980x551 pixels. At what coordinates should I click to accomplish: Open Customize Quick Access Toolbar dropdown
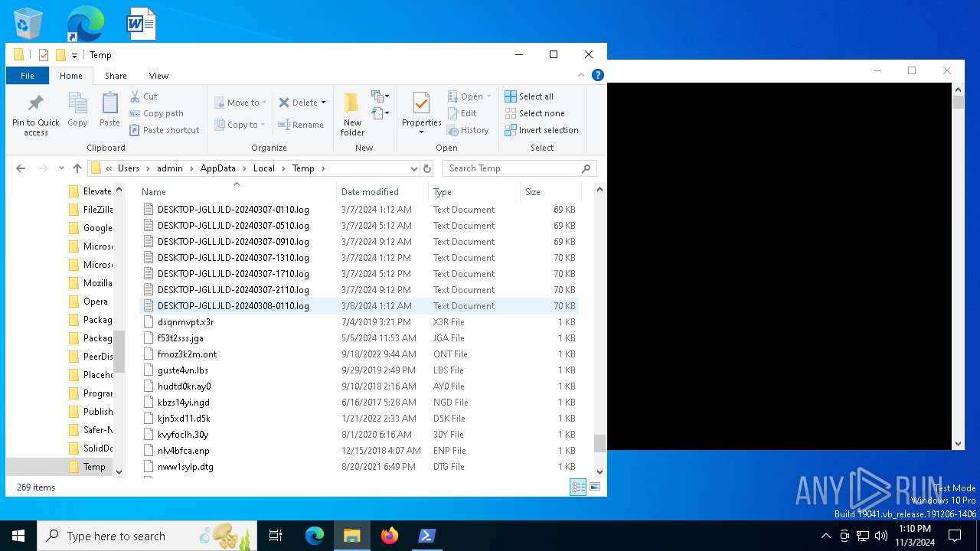tap(74, 55)
